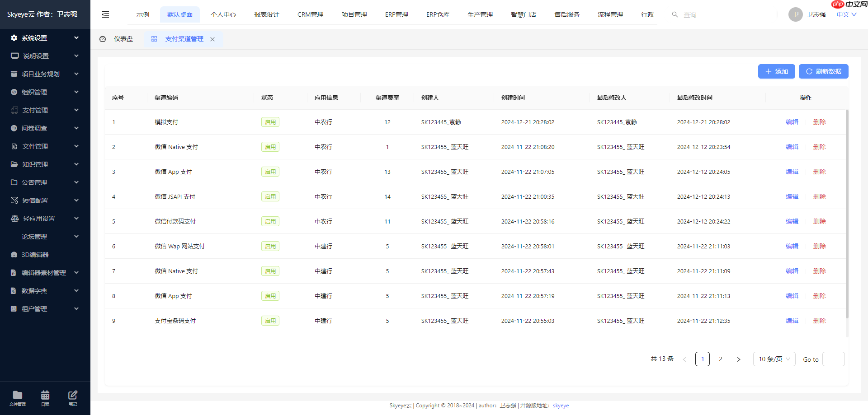868x415 pixels.
Task: Open 日程 from the bottom sidebar icons
Action: tap(45, 398)
